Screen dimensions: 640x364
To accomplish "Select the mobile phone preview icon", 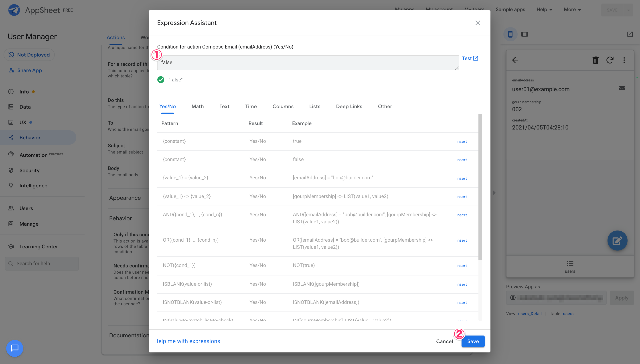I will pyautogui.click(x=510, y=34).
